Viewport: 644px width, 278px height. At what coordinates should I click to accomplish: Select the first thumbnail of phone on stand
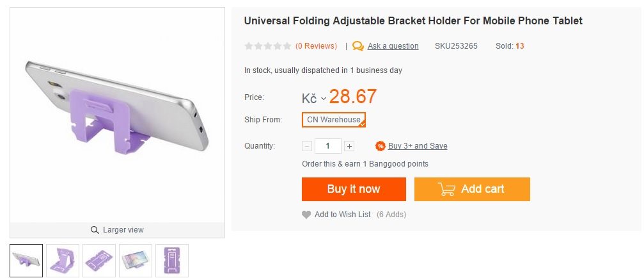click(x=26, y=260)
